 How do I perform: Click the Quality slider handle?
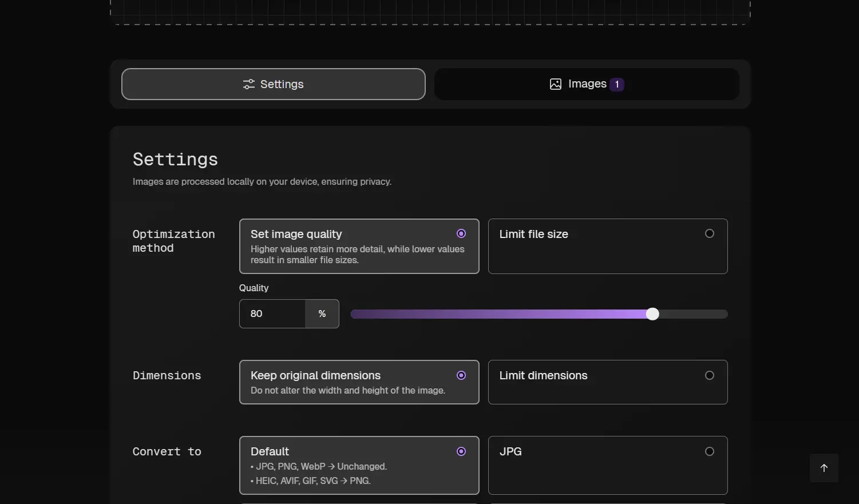point(652,313)
